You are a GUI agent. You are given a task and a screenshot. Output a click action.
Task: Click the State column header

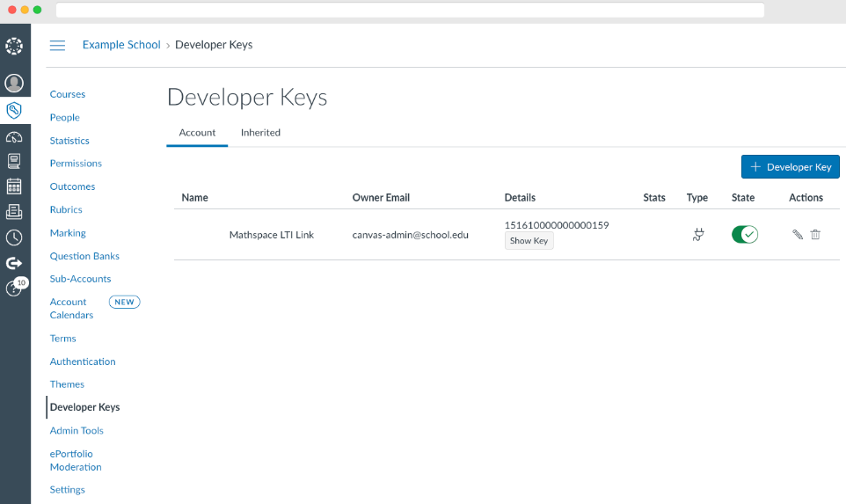click(x=743, y=198)
